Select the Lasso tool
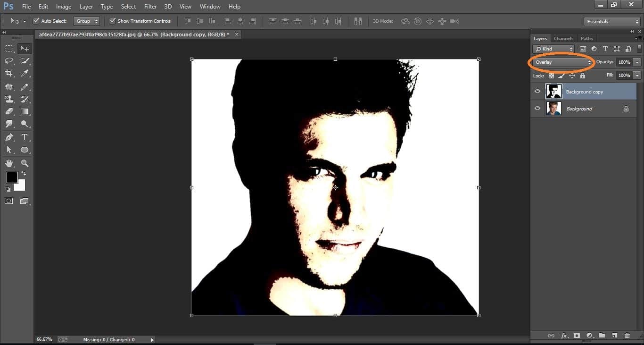Screen dimensions: 644x345 pyautogui.click(x=8, y=60)
